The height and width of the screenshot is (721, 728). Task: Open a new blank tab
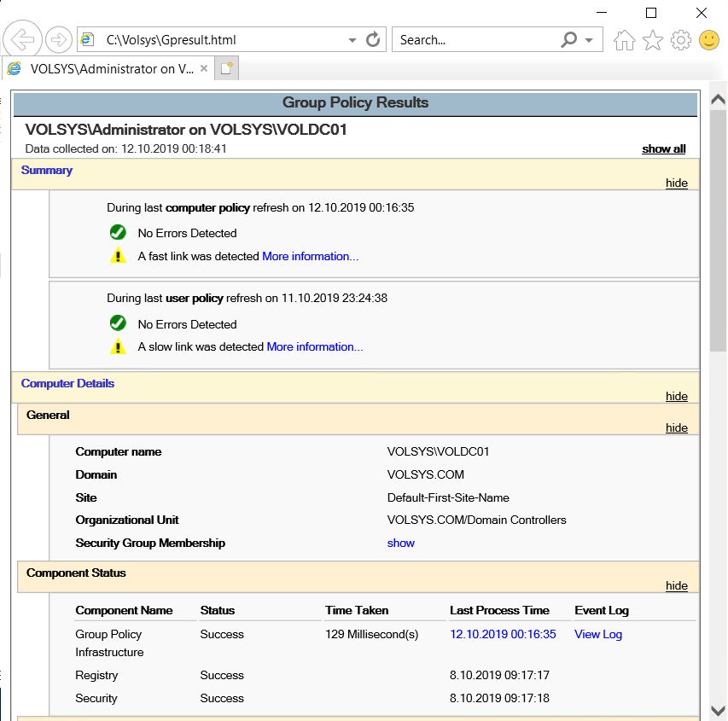tap(226, 69)
